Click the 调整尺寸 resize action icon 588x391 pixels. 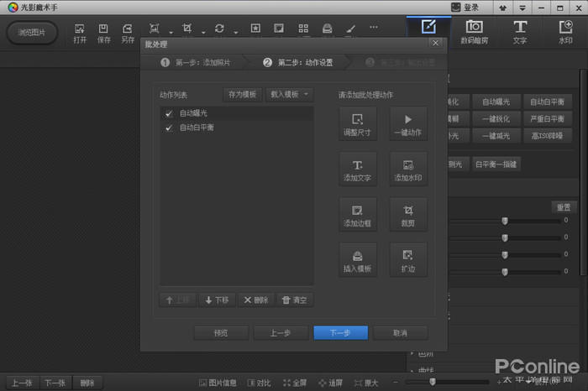(x=357, y=124)
